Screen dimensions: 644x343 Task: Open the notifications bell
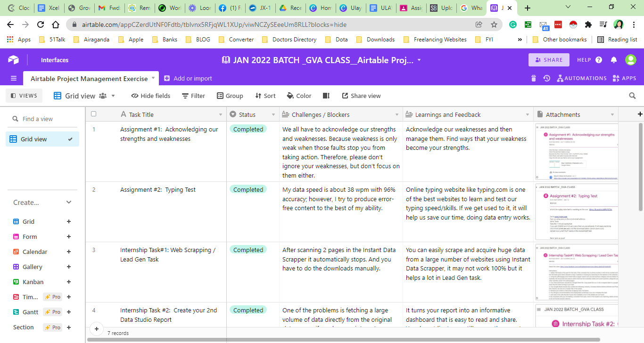(x=614, y=60)
